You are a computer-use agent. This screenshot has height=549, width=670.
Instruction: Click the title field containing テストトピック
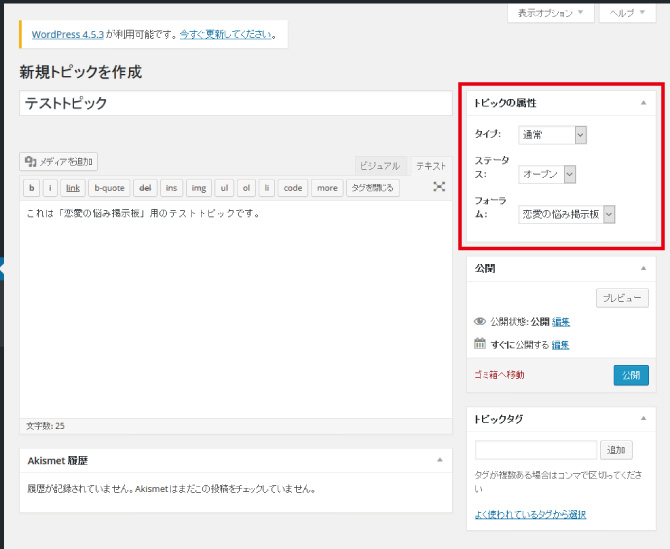tap(236, 103)
